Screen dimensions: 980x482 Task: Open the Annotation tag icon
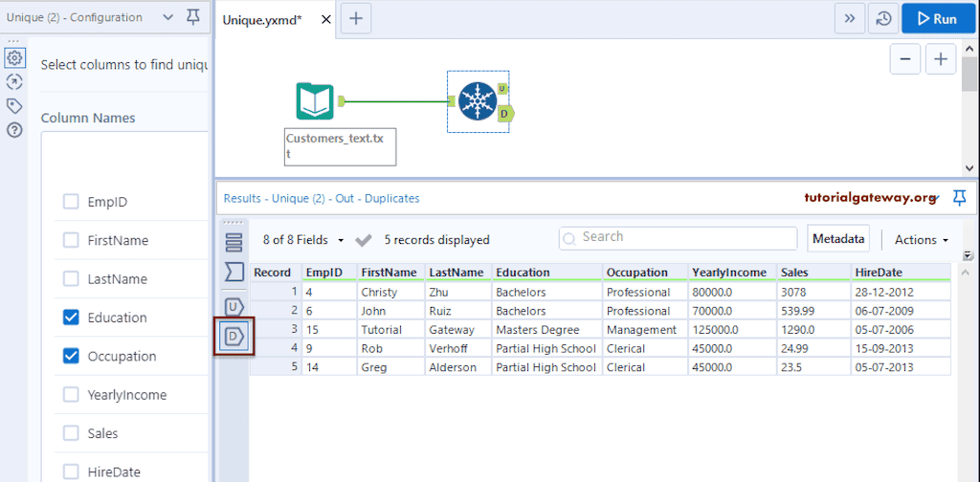14,105
